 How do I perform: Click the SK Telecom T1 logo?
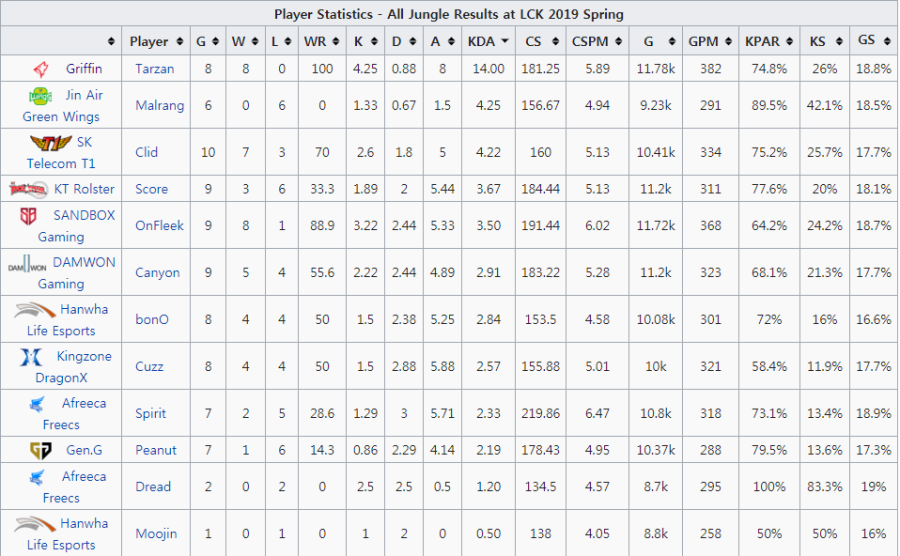point(44,143)
